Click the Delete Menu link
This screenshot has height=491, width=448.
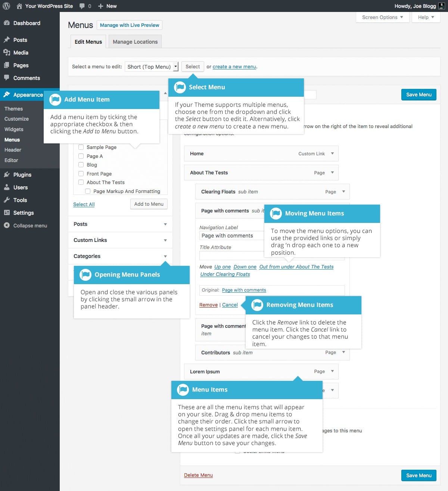tap(198, 475)
